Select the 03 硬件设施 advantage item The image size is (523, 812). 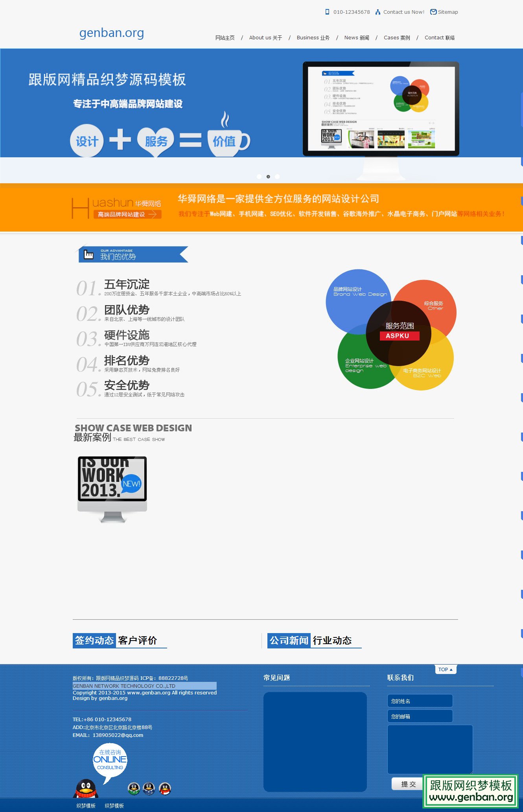click(x=136, y=339)
